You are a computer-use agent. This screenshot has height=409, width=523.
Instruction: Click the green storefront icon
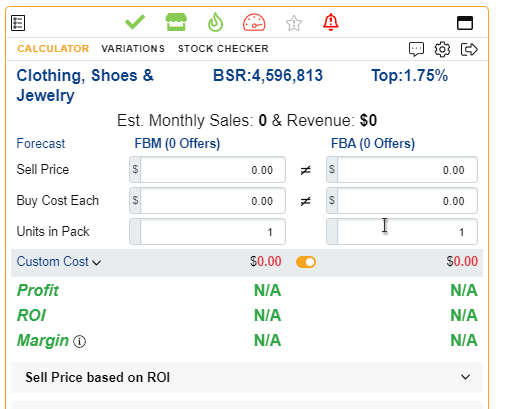click(x=176, y=22)
